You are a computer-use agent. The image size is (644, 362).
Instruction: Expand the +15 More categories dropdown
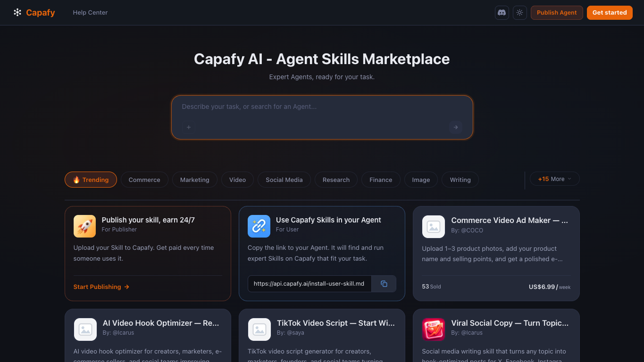pyautogui.click(x=555, y=179)
